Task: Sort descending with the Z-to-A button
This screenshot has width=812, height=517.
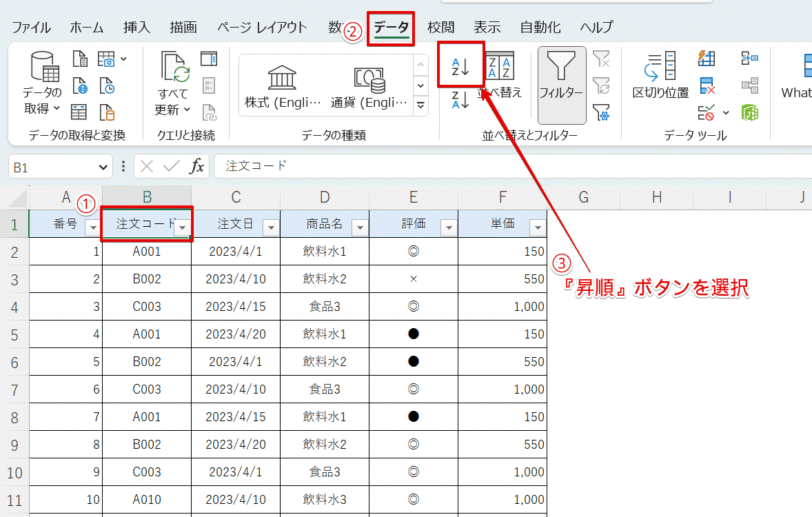Action: (460, 99)
